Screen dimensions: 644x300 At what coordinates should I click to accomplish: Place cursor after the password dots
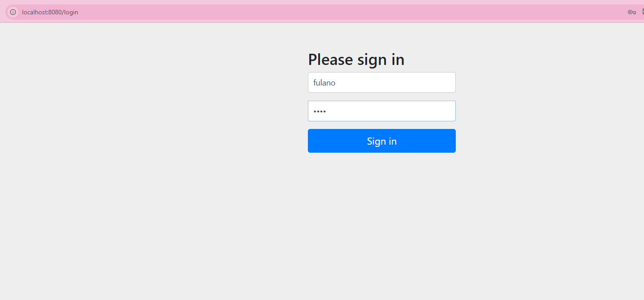(327, 111)
